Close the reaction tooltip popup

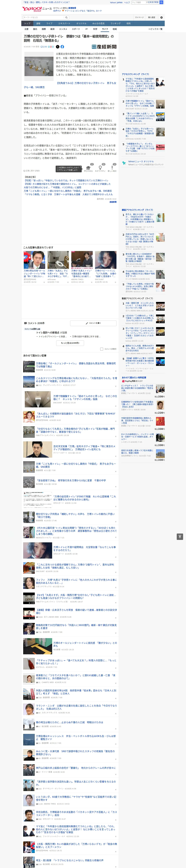click(80, 167)
